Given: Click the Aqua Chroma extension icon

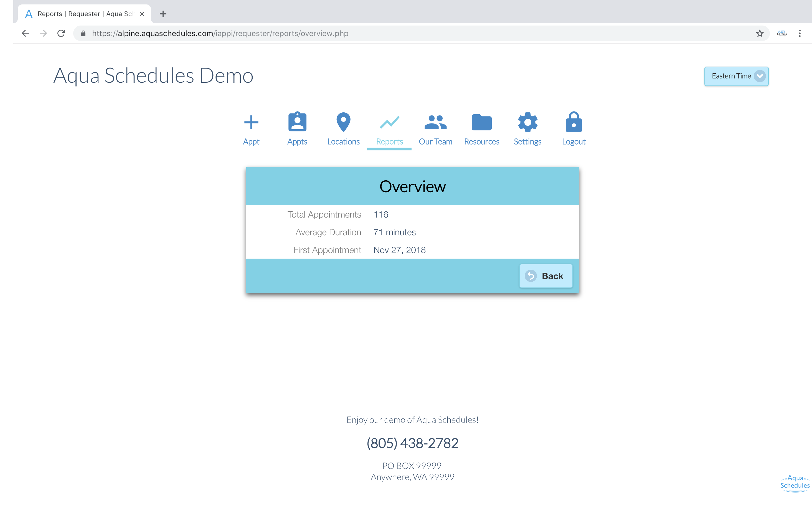Looking at the screenshot, I should tap(782, 33).
